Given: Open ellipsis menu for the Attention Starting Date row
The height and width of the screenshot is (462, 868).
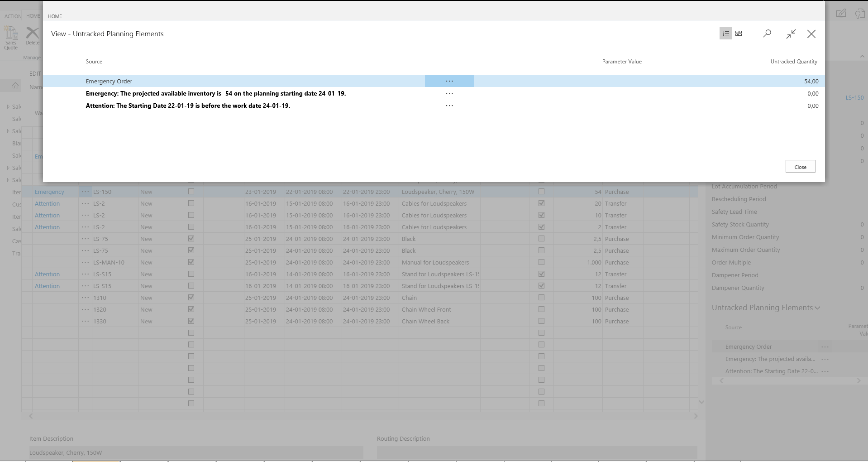Looking at the screenshot, I should pos(449,106).
